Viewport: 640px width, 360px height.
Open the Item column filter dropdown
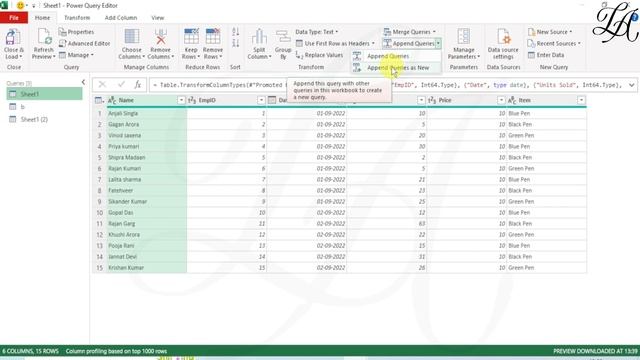pos(581,100)
